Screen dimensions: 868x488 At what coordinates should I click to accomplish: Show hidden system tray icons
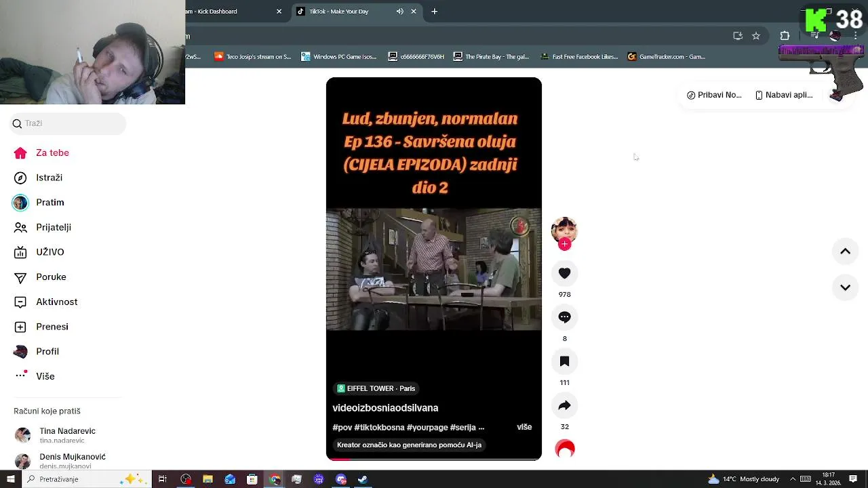pyautogui.click(x=792, y=479)
